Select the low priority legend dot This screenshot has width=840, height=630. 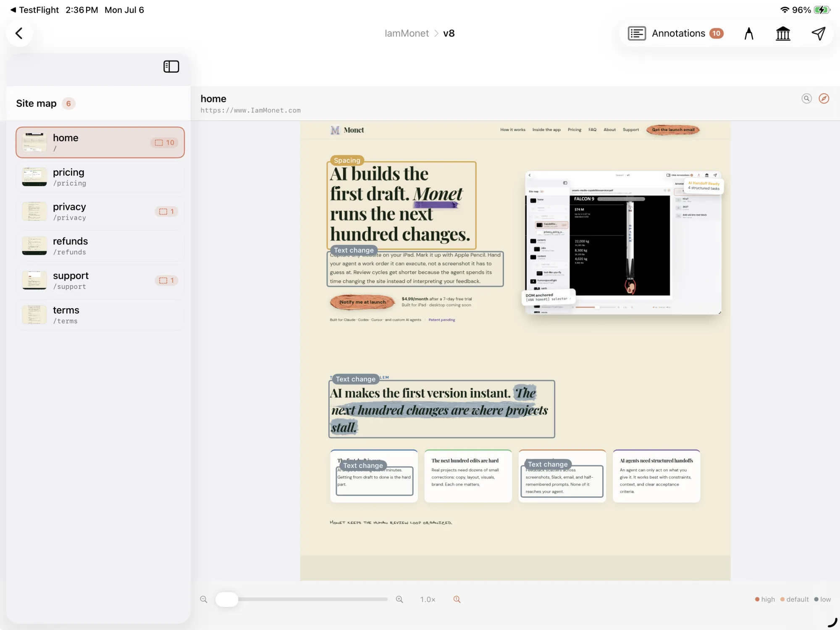coord(816,599)
